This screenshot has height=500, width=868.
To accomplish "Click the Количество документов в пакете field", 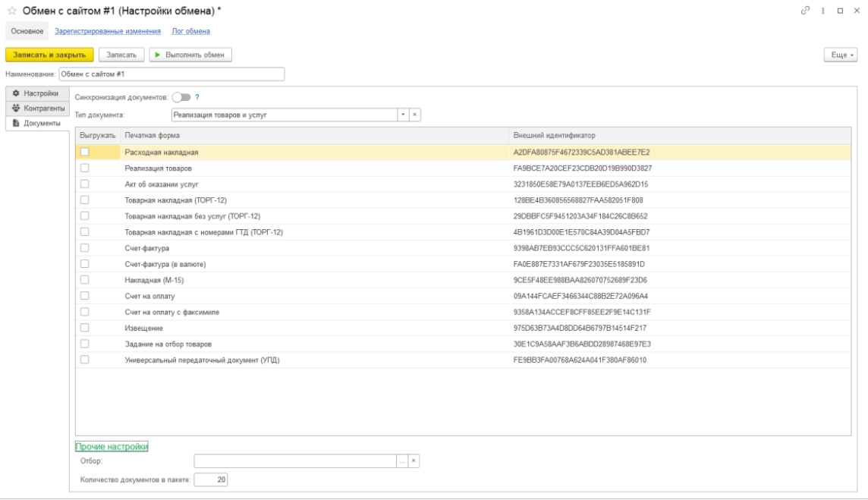I will tap(210, 480).
